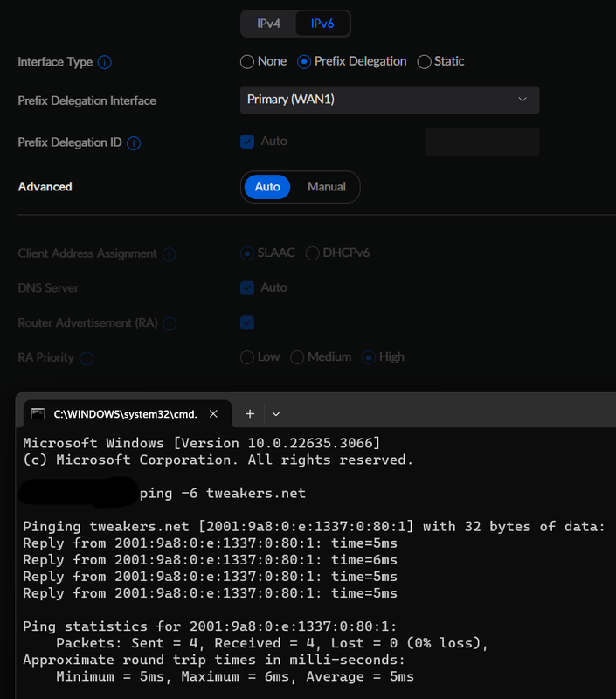Click 'Ping statistics for' line

[210, 626]
